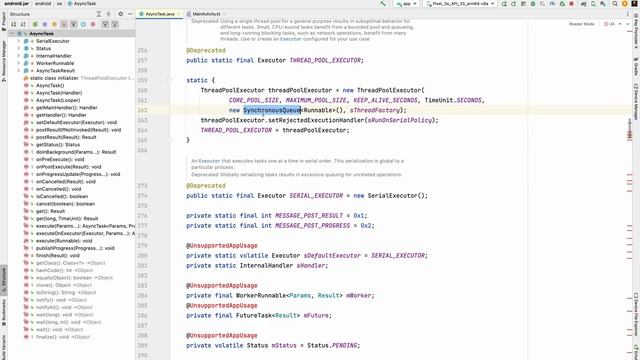Click the AsyncTask breadcrumb

[x=82, y=3]
